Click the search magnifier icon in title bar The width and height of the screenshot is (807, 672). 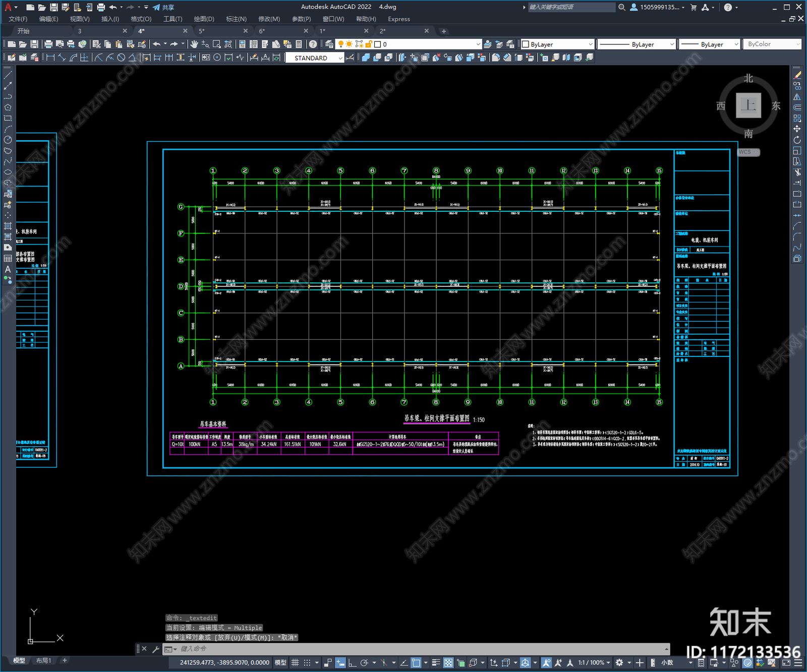tap(622, 7)
